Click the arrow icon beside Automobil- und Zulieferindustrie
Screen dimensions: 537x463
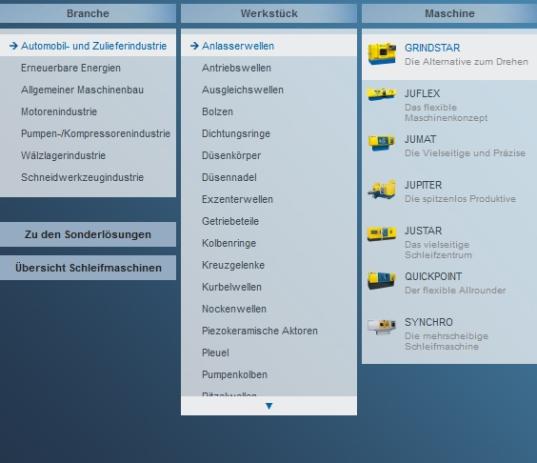click(13, 46)
